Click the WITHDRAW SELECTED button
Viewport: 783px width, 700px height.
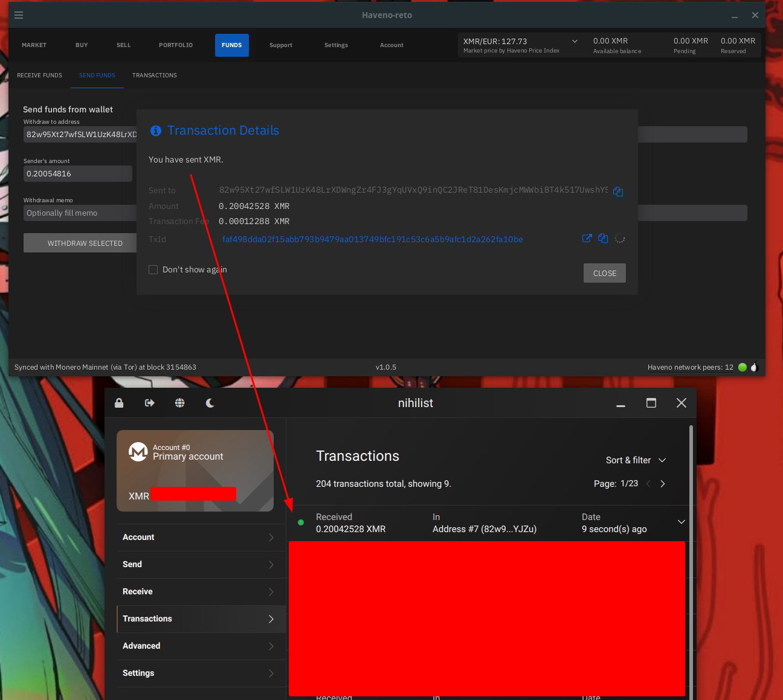click(85, 243)
